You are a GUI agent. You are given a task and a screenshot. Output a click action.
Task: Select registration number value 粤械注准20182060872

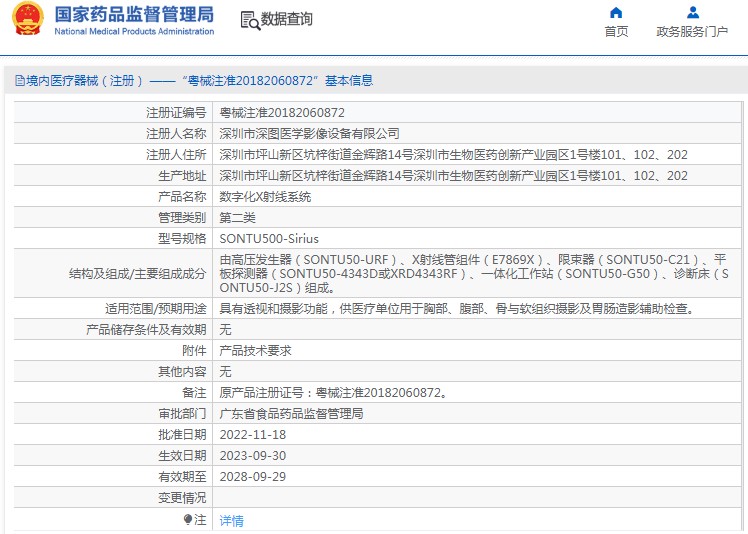tap(282, 113)
